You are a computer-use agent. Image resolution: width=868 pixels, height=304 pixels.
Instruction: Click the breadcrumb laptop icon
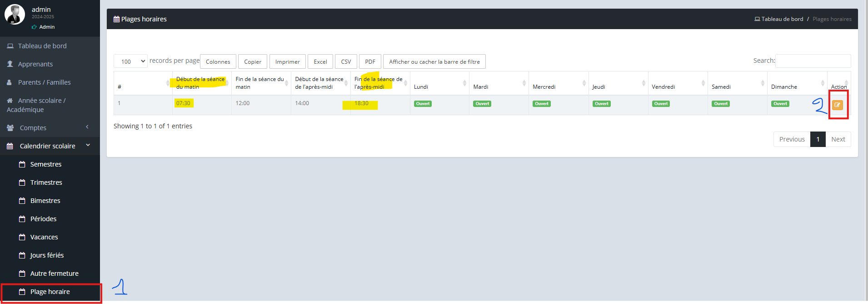point(757,19)
